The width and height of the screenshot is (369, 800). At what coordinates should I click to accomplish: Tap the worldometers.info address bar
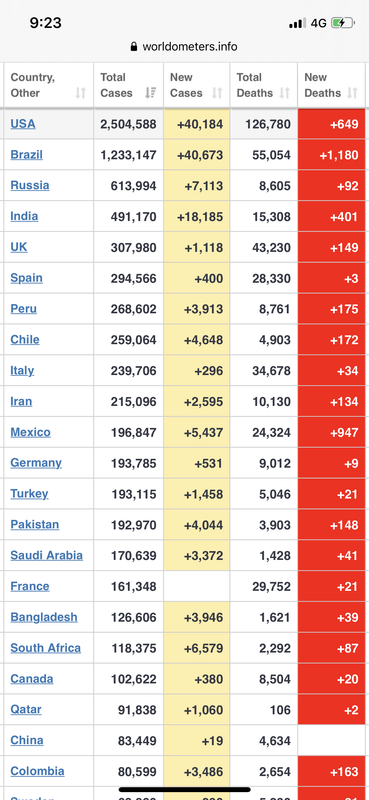[184, 47]
